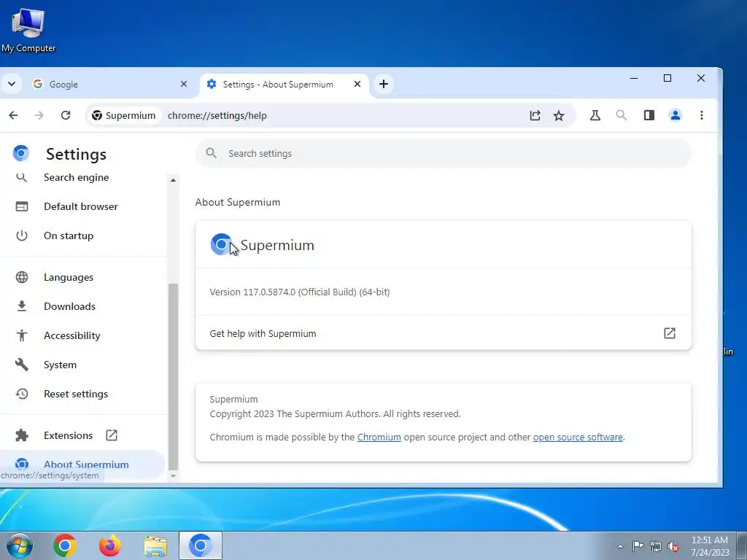Open Downloads settings section
747x560 pixels.
69,306
